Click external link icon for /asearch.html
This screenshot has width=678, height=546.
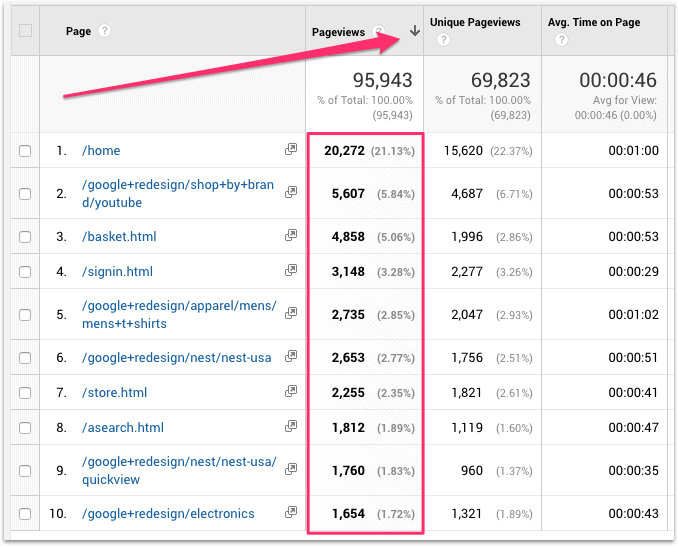[291, 427]
